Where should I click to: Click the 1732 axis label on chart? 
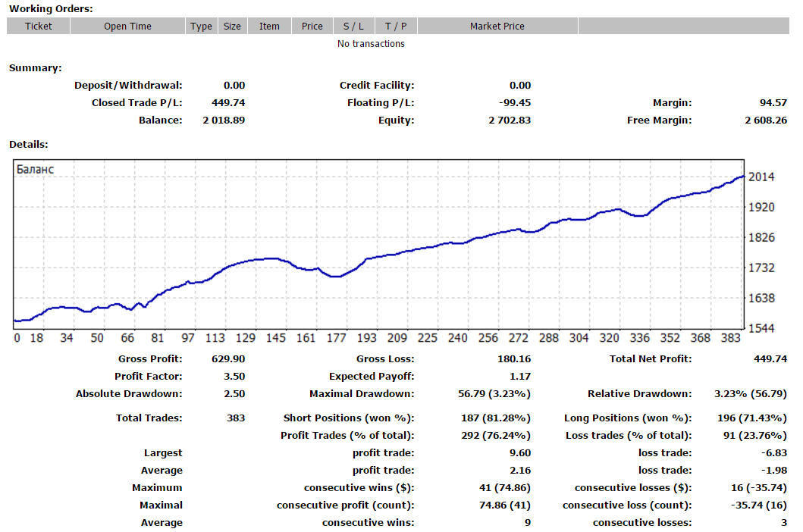click(761, 268)
